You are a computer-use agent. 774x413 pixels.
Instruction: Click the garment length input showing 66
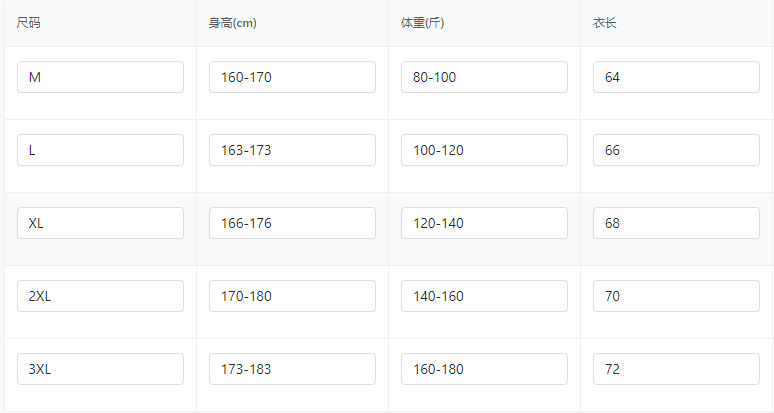(676, 150)
